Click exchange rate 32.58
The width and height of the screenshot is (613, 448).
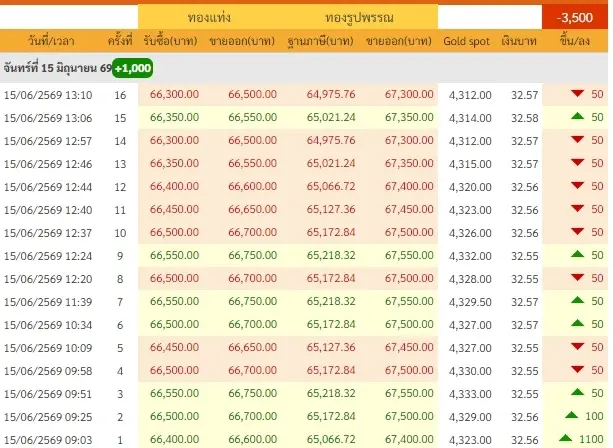525,118
